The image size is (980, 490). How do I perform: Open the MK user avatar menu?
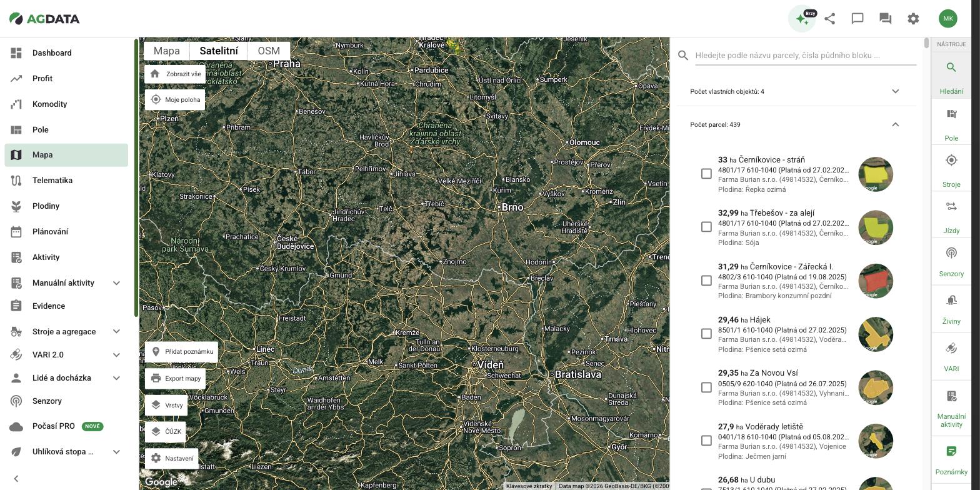(948, 19)
